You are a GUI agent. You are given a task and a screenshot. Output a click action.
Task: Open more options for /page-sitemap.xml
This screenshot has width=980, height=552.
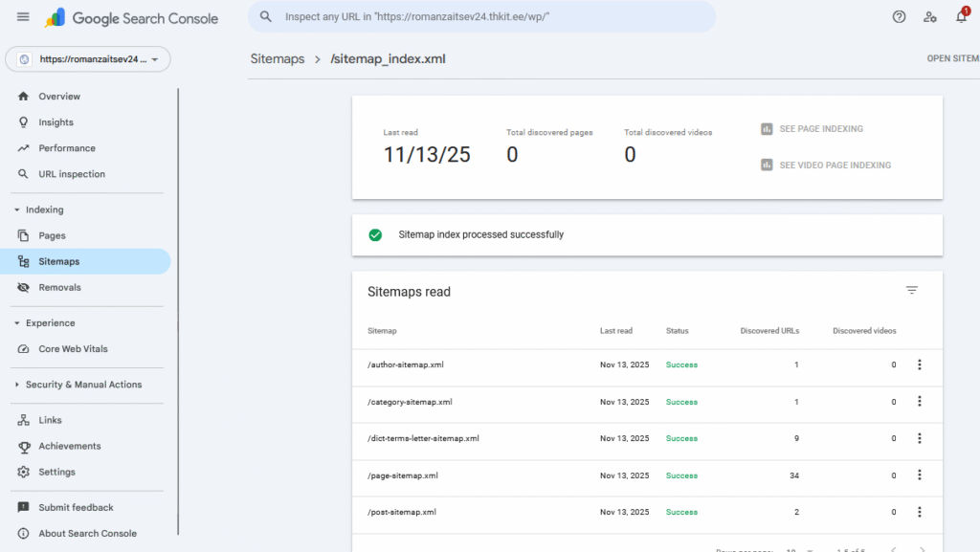[x=920, y=475]
